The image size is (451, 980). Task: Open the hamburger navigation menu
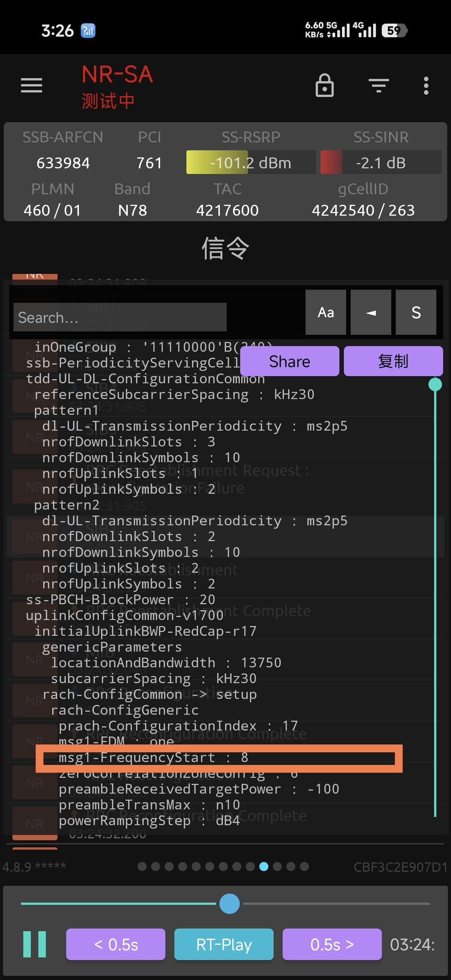(32, 85)
